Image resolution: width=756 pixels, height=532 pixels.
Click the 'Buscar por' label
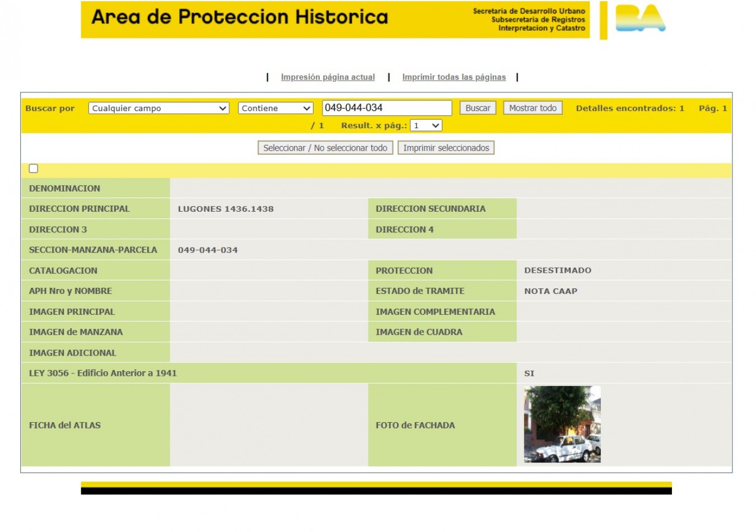(x=50, y=108)
